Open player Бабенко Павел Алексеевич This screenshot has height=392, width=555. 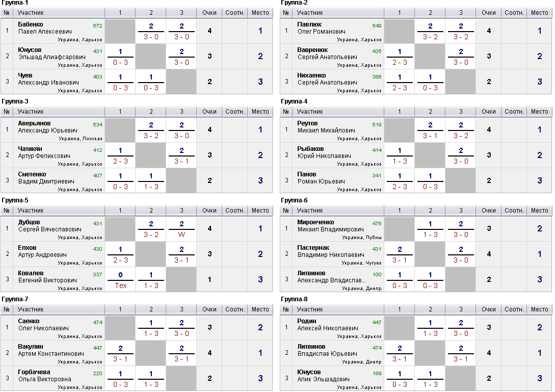click(x=45, y=28)
